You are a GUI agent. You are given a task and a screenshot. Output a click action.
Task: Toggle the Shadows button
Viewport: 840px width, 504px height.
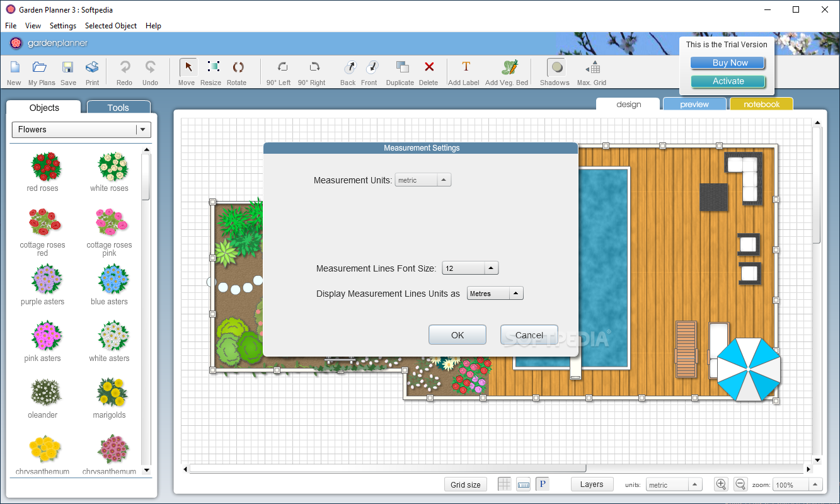555,67
